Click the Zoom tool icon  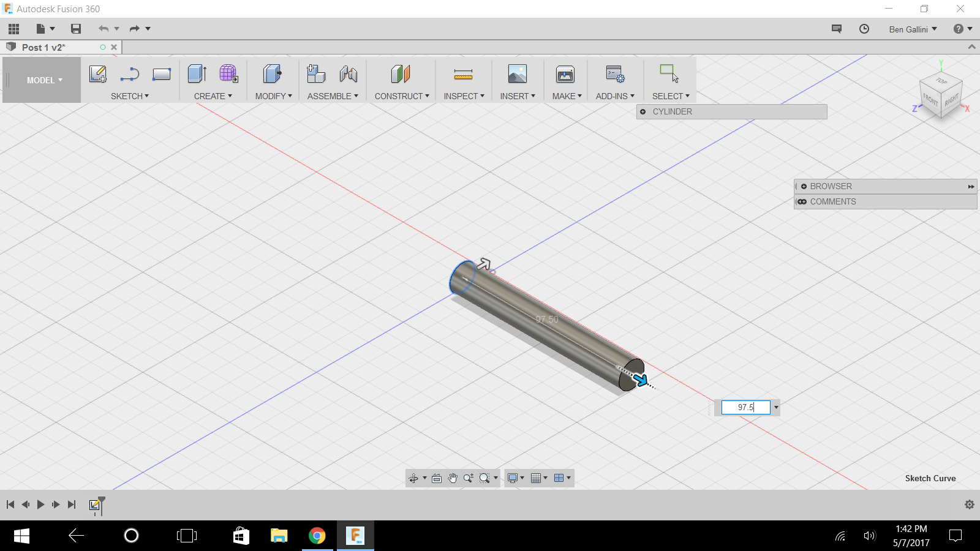point(469,478)
